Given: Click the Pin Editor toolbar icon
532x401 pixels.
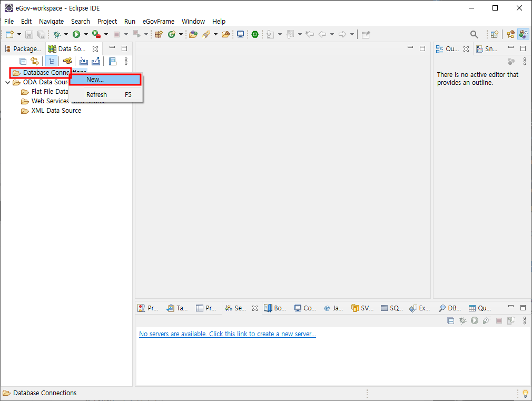Looking at the screenshot, I should [x=366, y=34].
